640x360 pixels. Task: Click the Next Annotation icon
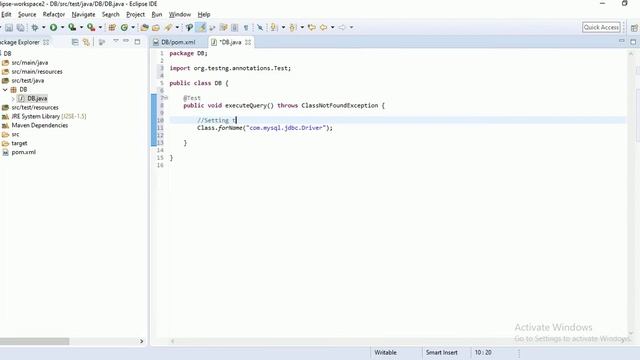tap(274, 27)
